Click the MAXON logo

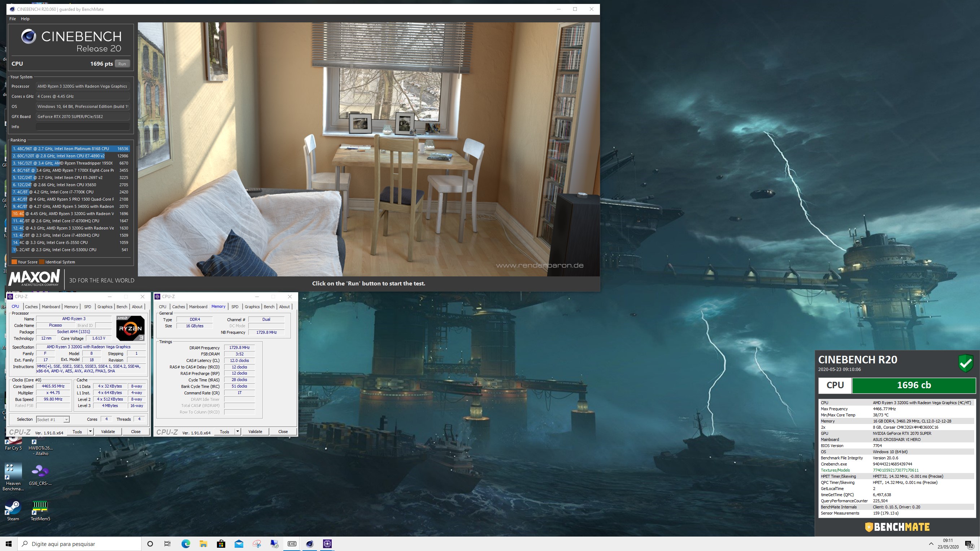[x=35, y=277]
